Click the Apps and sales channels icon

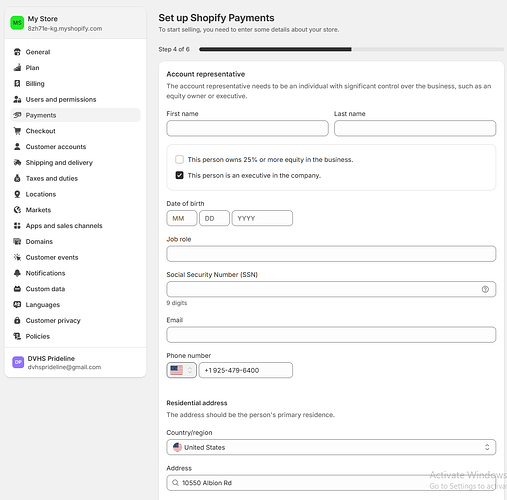(17, 226)
